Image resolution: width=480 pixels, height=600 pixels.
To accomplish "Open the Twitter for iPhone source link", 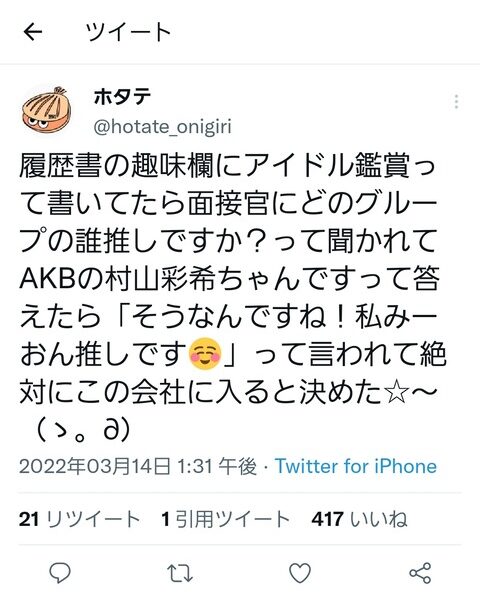I will 356,466.
